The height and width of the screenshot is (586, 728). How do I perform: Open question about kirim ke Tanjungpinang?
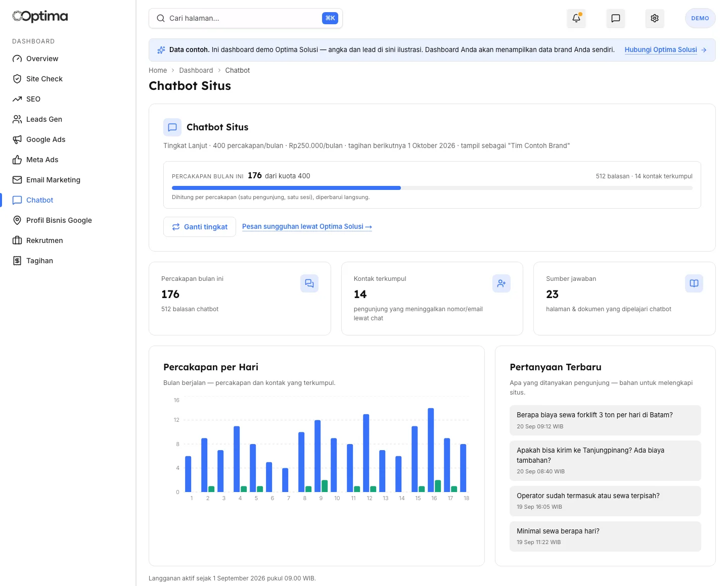click(605, 461)
